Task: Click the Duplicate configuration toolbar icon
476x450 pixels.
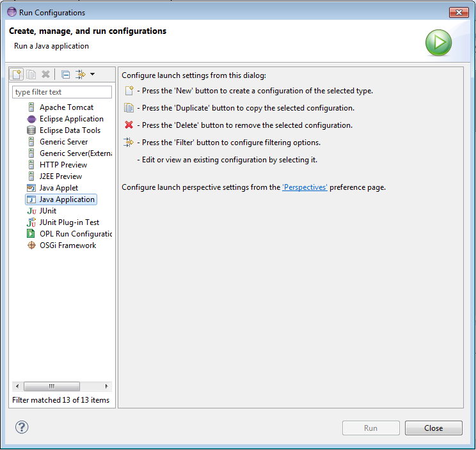Action: point(31,74)
